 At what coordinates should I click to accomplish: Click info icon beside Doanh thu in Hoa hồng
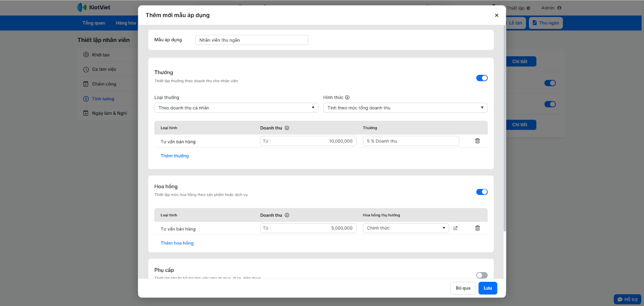coord(287,215)
